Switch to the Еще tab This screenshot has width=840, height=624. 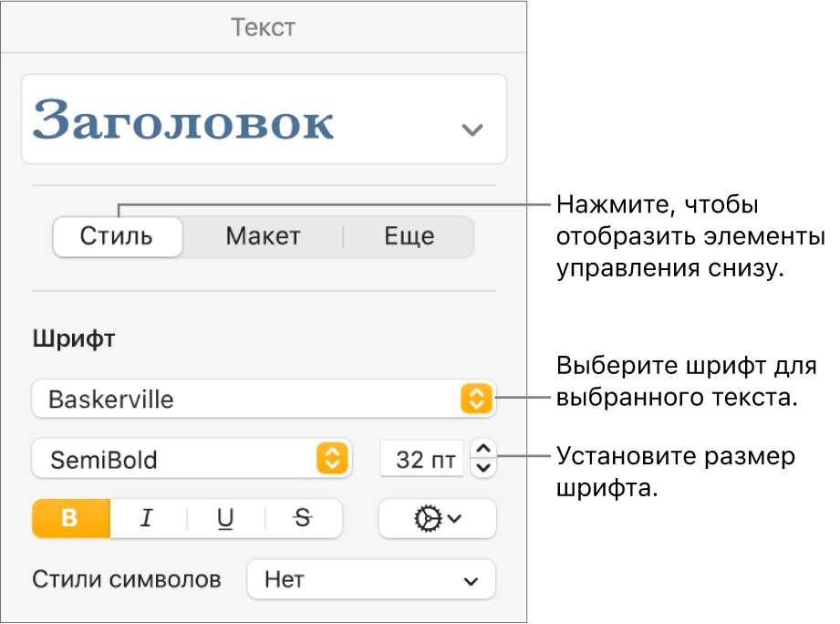coord(409,237)
